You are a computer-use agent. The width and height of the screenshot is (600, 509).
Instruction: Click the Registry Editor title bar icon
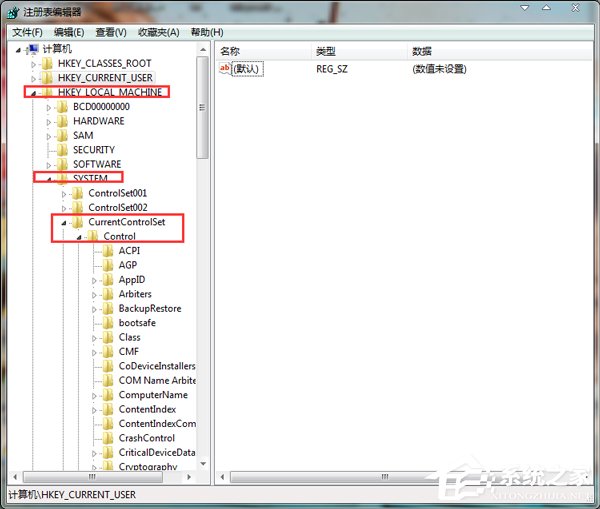tap(12, 11)
